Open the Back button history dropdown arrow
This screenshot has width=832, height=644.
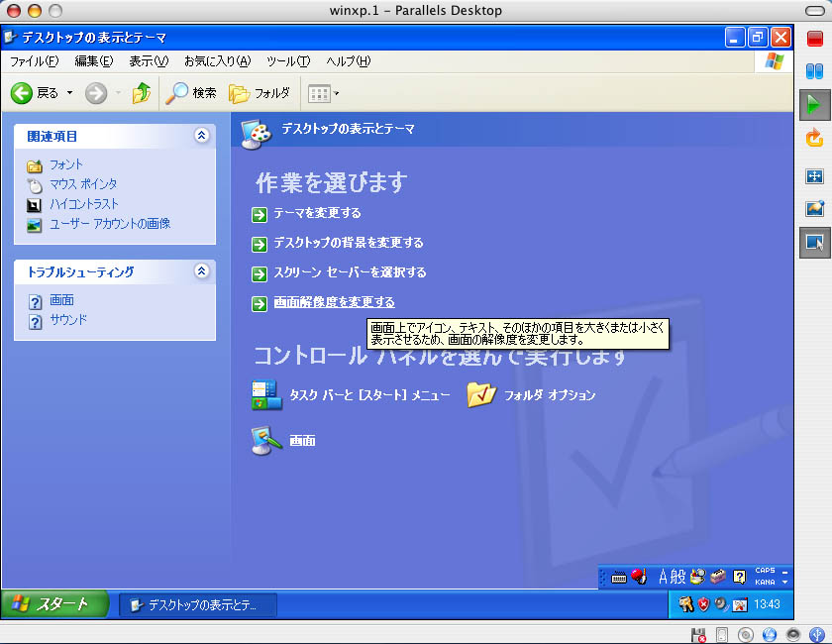(69, 93)
